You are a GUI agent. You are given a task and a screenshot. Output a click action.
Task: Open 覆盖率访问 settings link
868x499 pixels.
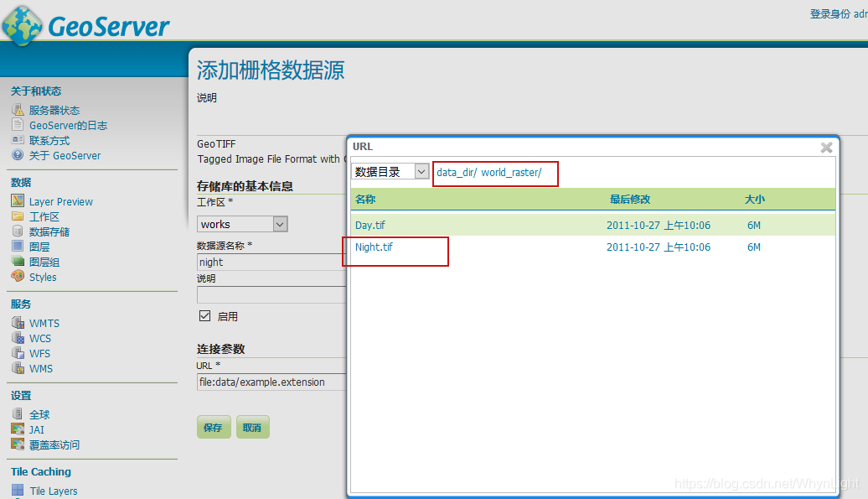click(54, 444)
